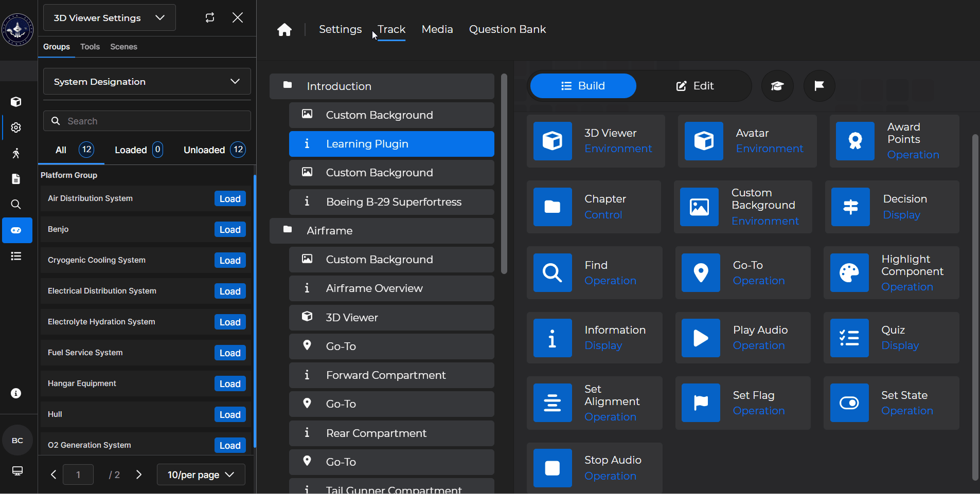This screenshot has height=494, width=980.
Task: Switch to Build mode
Action: pos(583,86)
